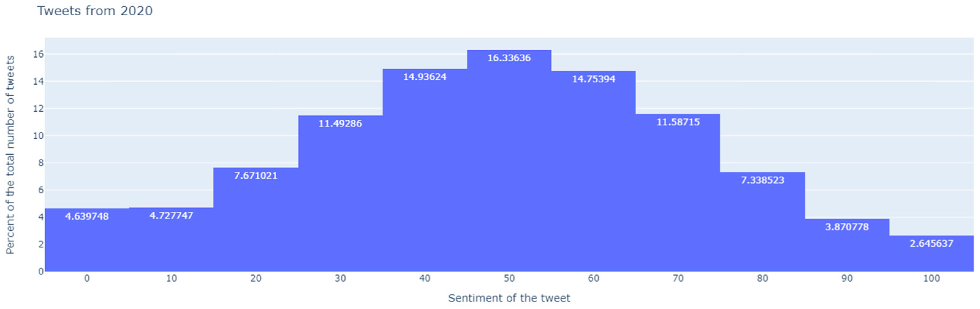
Task: Click the 16.33636 data label
Action: click(509, 58)
